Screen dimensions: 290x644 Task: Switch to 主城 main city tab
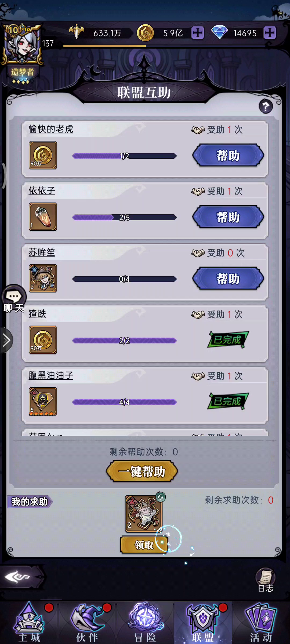pyautogui.click(x=29, y=622)
